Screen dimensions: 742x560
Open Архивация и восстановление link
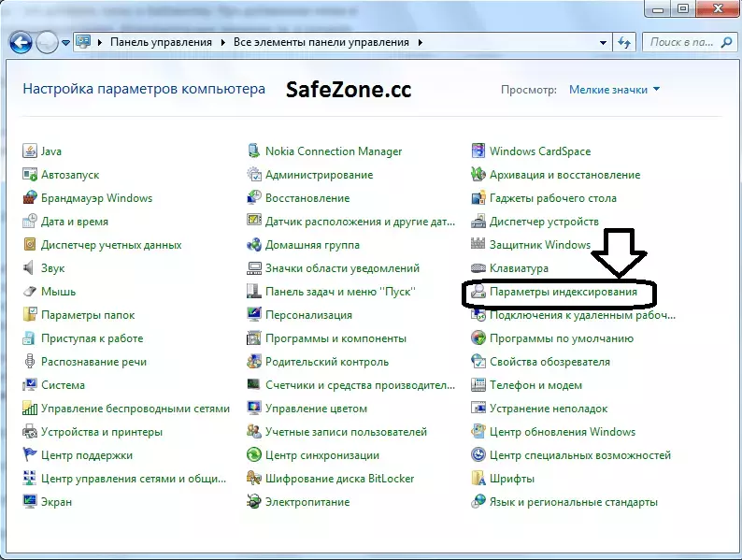pos(565,175)
